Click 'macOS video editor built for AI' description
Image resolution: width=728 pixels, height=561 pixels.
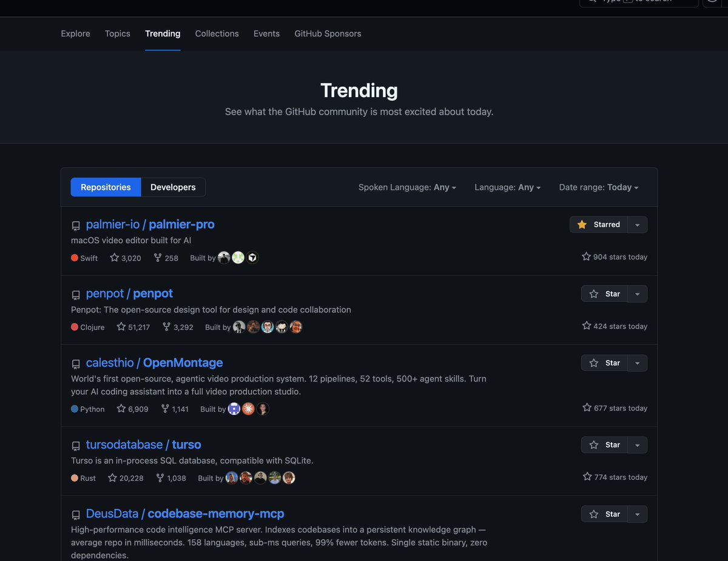pyautogui.click(x=131, y=240)
